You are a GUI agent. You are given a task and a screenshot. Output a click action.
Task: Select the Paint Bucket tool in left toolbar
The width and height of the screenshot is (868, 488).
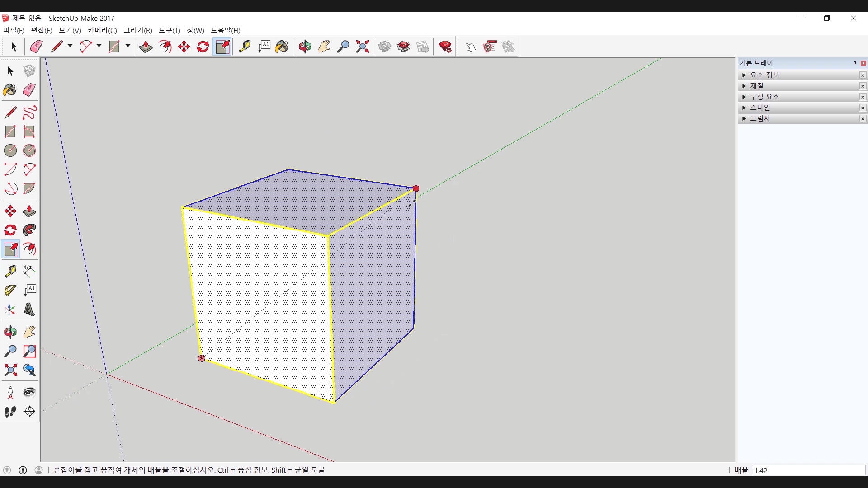10,90
